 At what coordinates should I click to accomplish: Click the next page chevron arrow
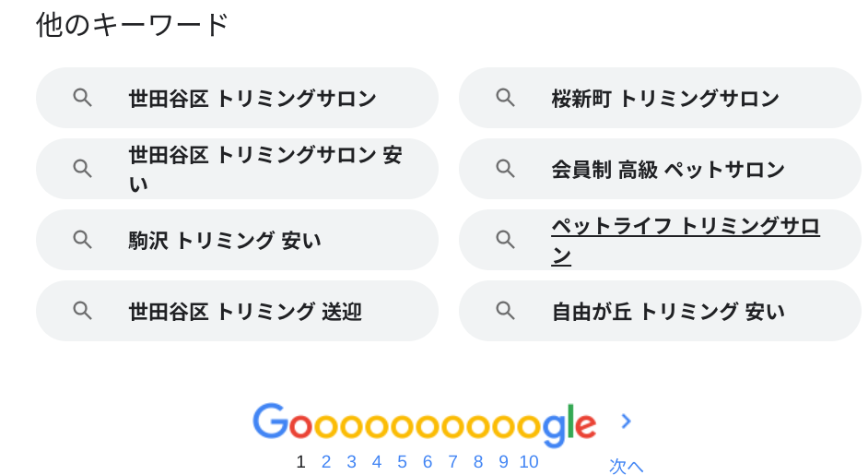click(626, 422)
